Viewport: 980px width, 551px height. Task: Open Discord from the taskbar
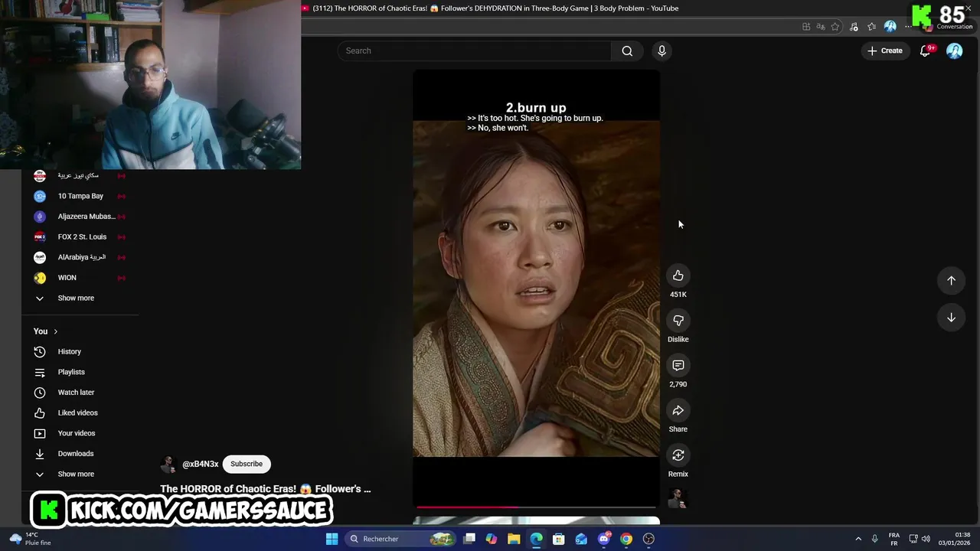tap(604, 539)
